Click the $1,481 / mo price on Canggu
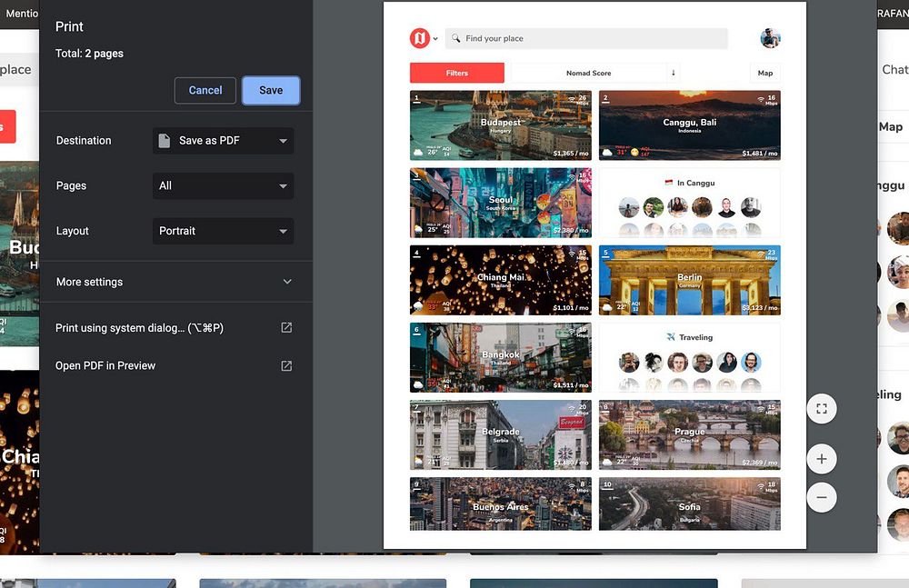The image size is (909, 588). 759,154
